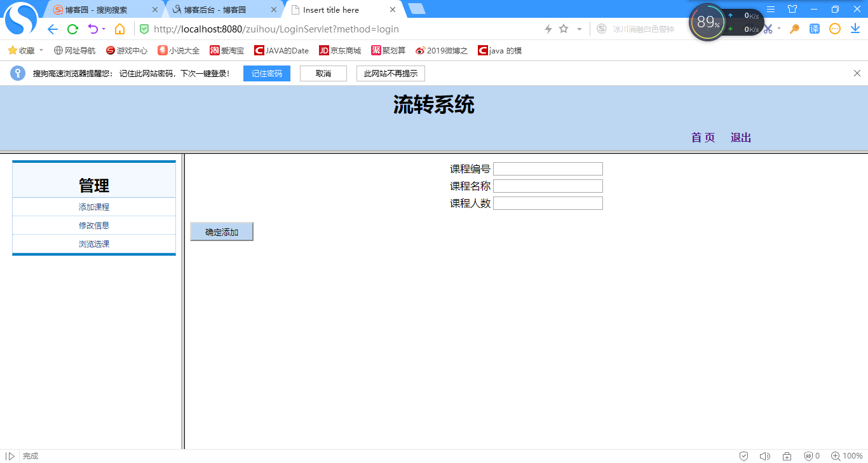Viewport: 868px width, 463px height.
Task: Close the 博客后台 - 博客园 tab
Action: 274,10
